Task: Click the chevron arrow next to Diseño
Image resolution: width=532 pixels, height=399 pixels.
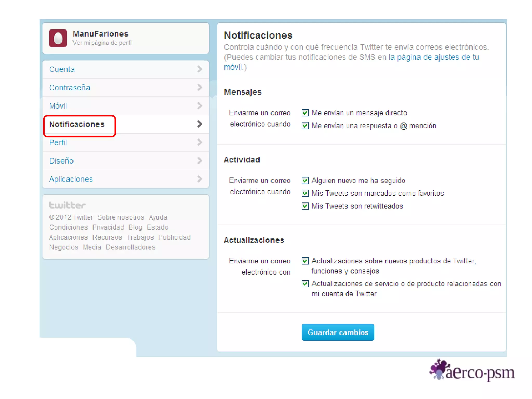Action: click(x=199, y=161)
